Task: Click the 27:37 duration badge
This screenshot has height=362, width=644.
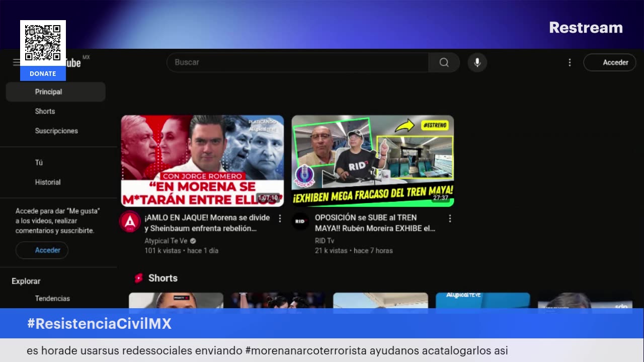Action: [x=441, y=198]
